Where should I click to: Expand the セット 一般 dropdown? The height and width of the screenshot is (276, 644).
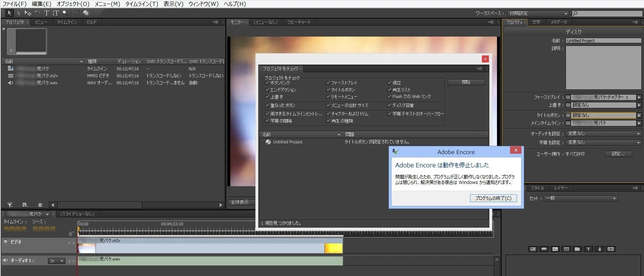(580, 198)
